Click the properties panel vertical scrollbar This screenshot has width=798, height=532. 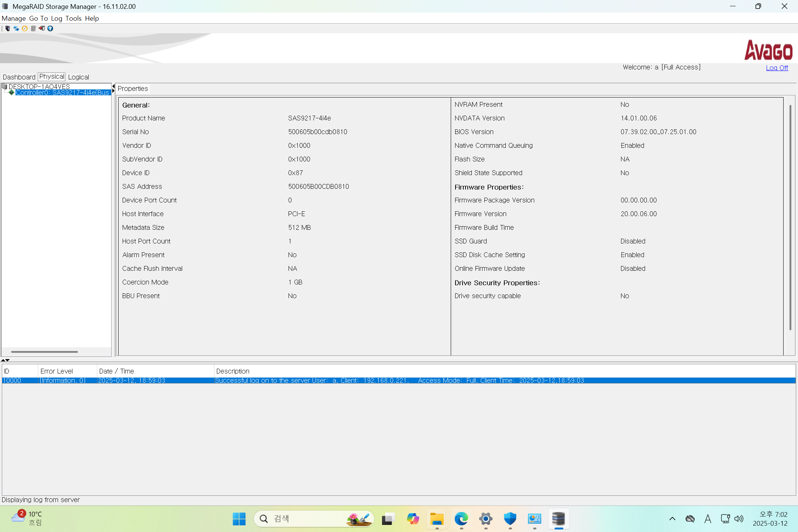pyautogui.click(x=790, y=217)
